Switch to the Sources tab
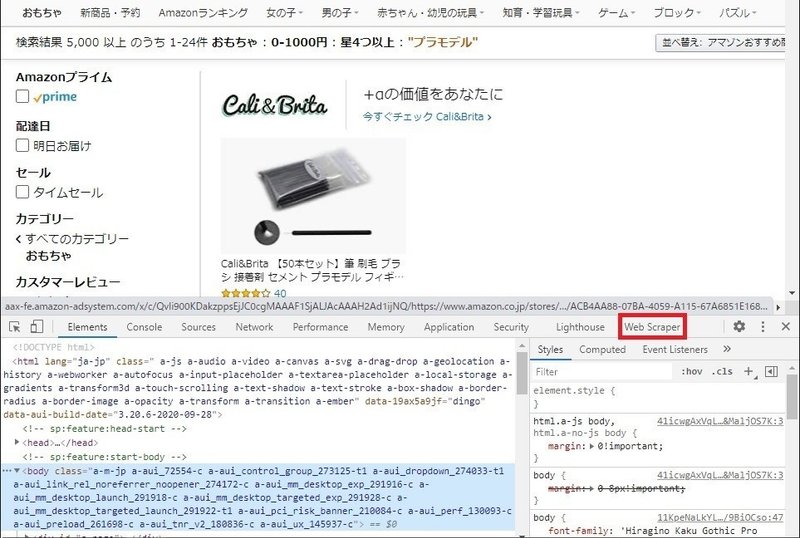 (198, 327)
